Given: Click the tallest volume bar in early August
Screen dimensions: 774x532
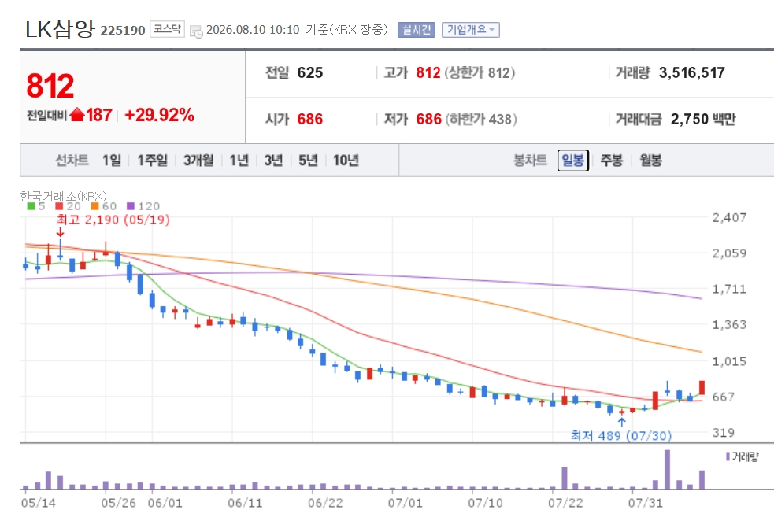Looking at the screenshot, I should (x=668, y=469).
